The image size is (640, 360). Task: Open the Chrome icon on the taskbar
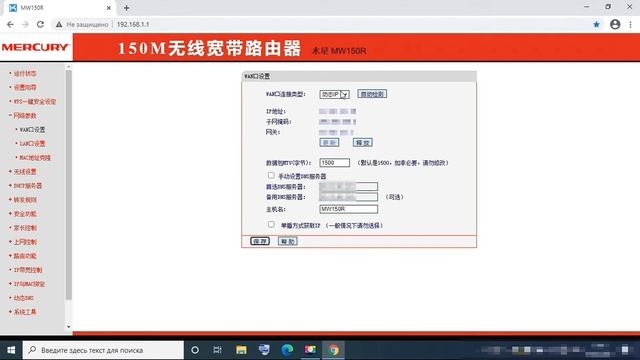[x=333, y=350]
